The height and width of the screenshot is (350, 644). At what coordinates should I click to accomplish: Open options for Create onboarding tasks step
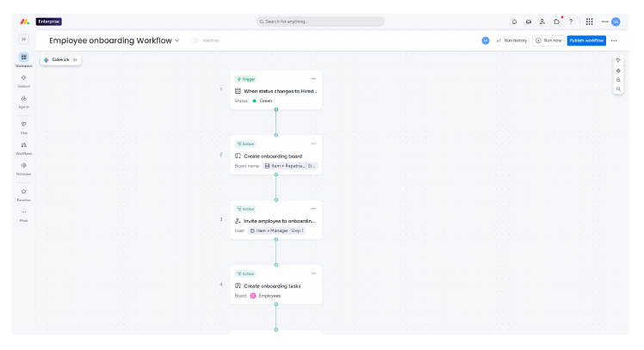(x=313, y=273)
